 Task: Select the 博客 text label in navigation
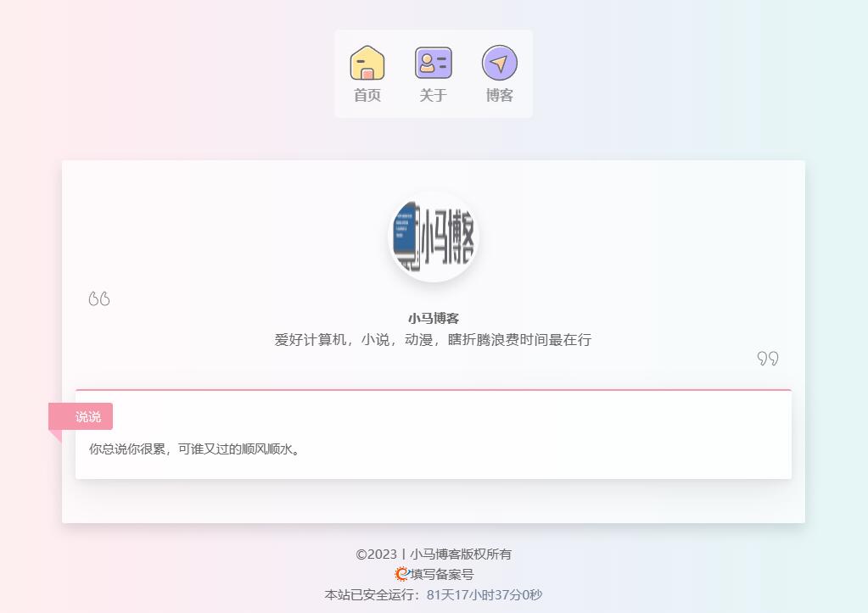(499, 95)
